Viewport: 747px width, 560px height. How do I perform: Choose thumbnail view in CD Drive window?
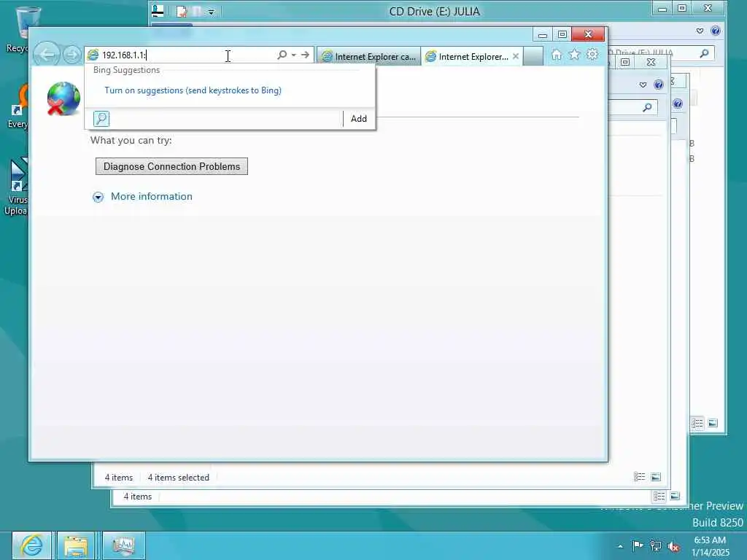click(x=713, y=423)
